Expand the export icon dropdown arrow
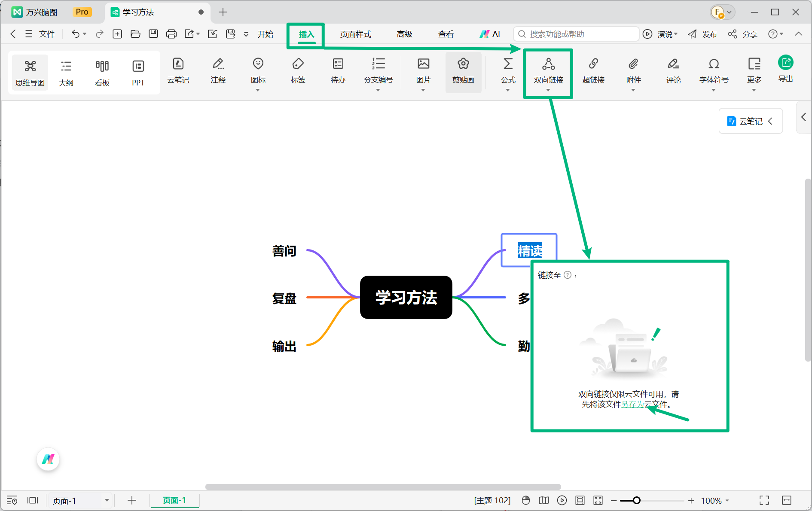 [198, 34]
